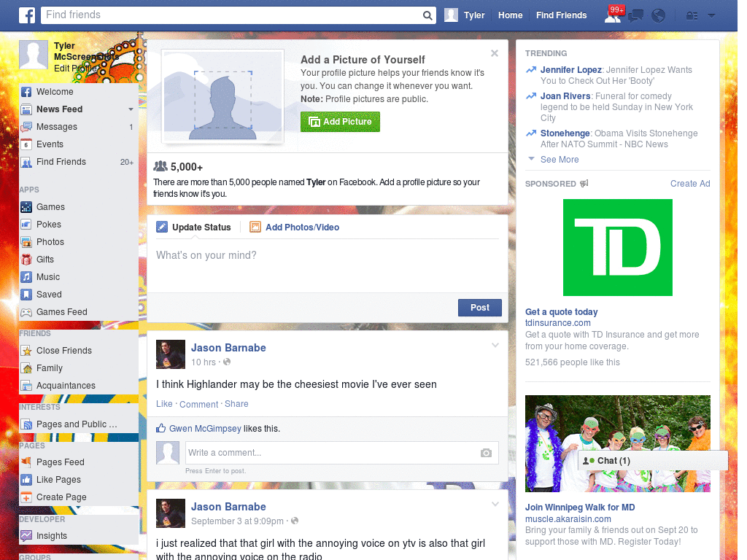
Task: Open the notifications globe icon
Action: pos(658,15)
